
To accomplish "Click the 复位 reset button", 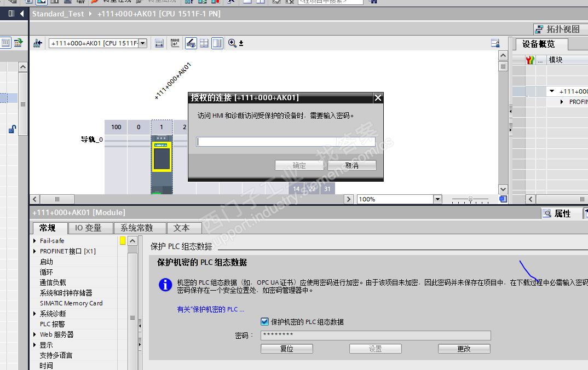I will [x=287, y=349].
